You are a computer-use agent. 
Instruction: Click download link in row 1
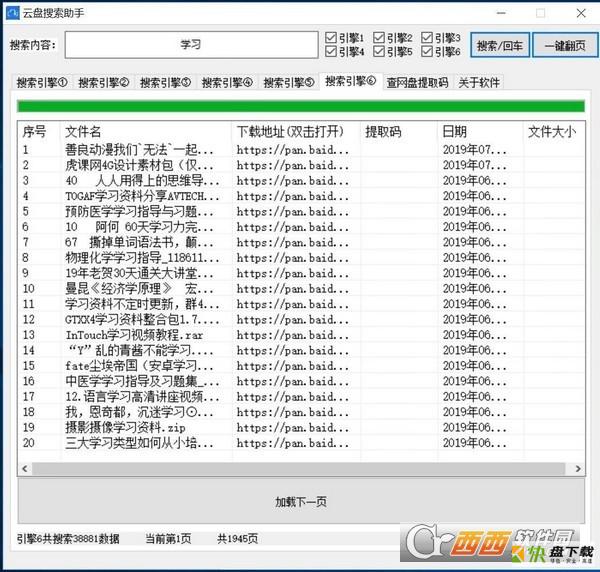click(293, 150)
